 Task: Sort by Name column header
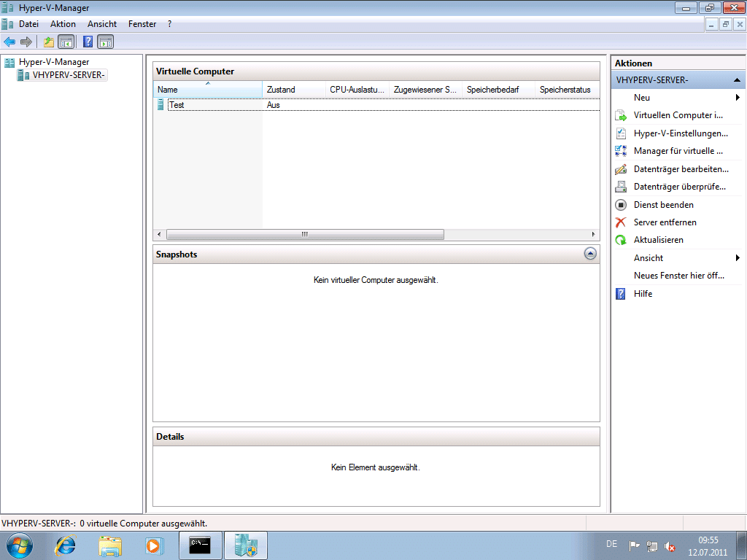pyautogui.click(x=208, y=90)
